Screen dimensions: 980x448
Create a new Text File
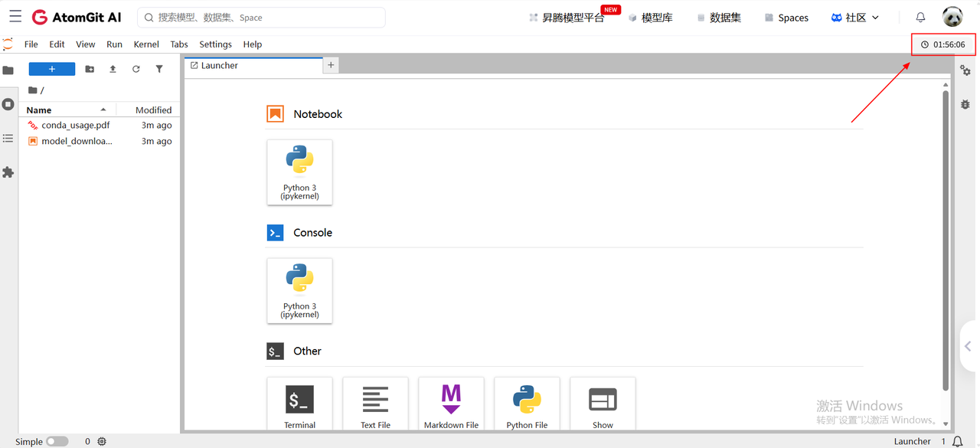(x=375, y=404)
